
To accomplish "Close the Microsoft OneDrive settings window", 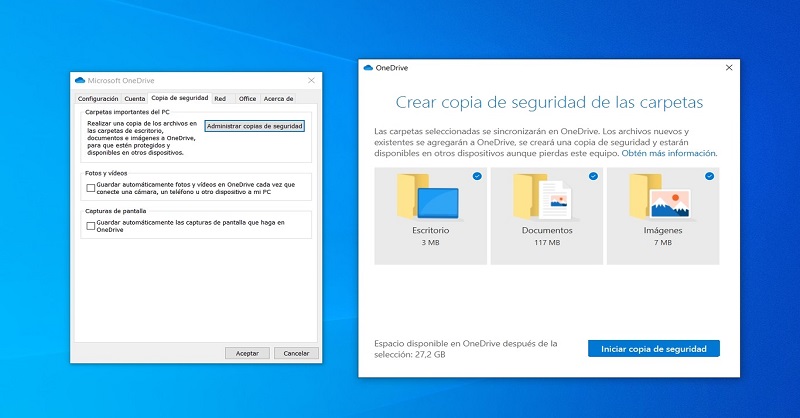I will pos(311,80).
